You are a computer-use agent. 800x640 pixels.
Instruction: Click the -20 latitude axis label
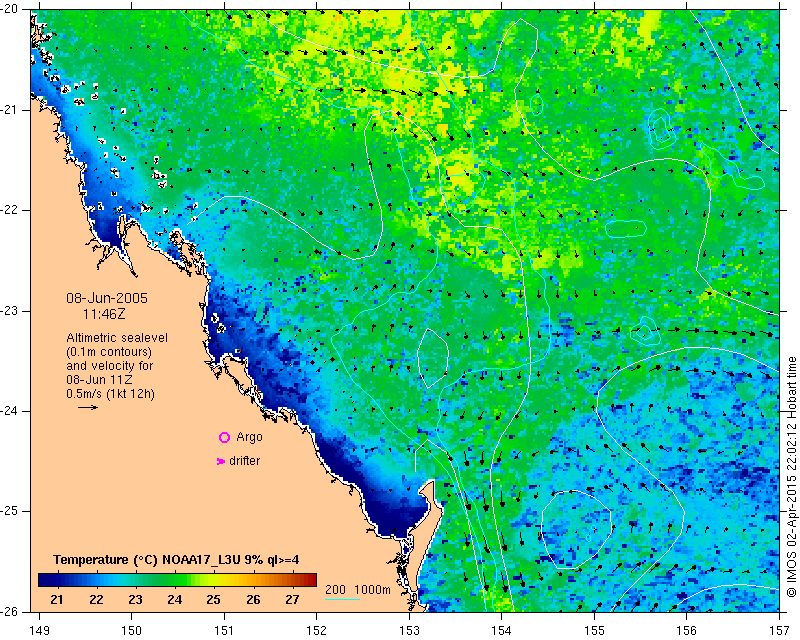click(x=10, y=10)
